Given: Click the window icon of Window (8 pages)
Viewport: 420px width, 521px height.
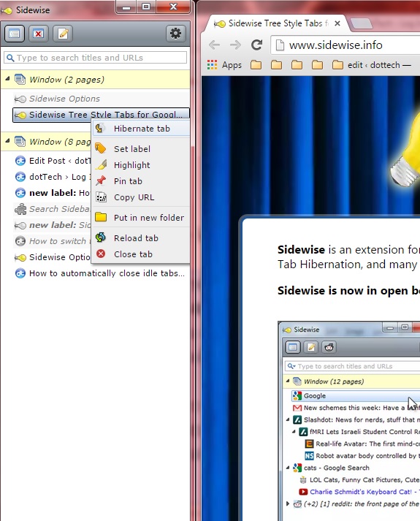Looking at the screenshot, I should 20,142.
